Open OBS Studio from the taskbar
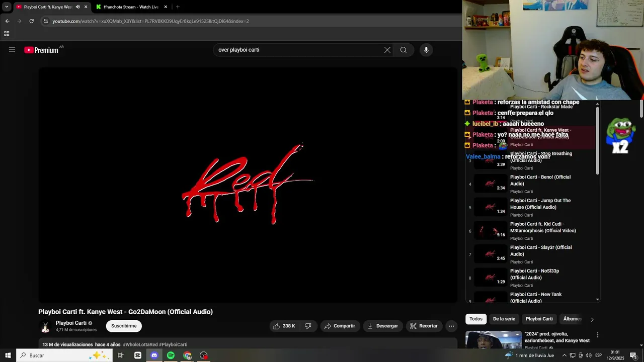Image resolution: width=644 pixels, height=362 pixels. (x=204, y=355)
